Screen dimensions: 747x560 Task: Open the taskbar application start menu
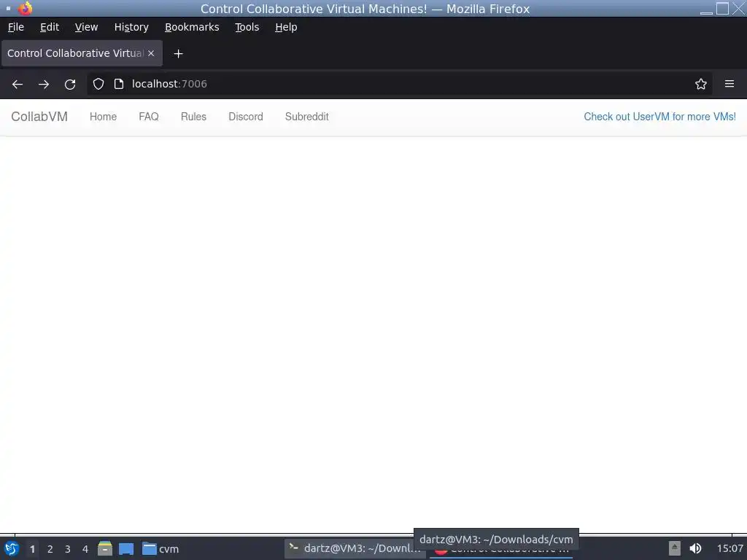tap(12, 549)
